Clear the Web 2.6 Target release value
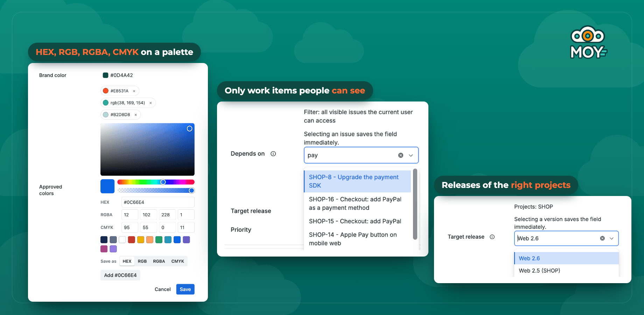This screenshot has width=644, height=315. point(602,238)
